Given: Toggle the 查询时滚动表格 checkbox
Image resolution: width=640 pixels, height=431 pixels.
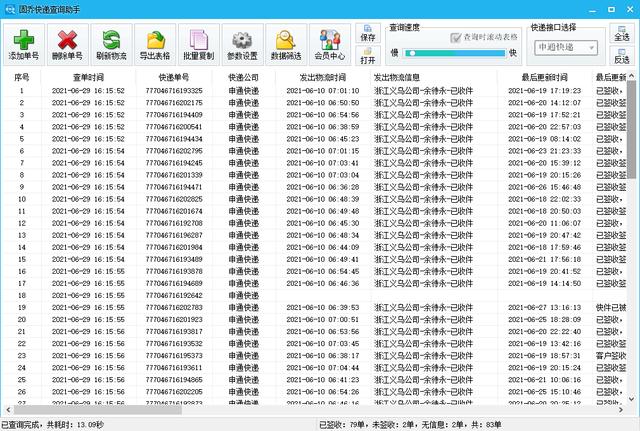Looking at the screenshot, I should pos(456,37).
